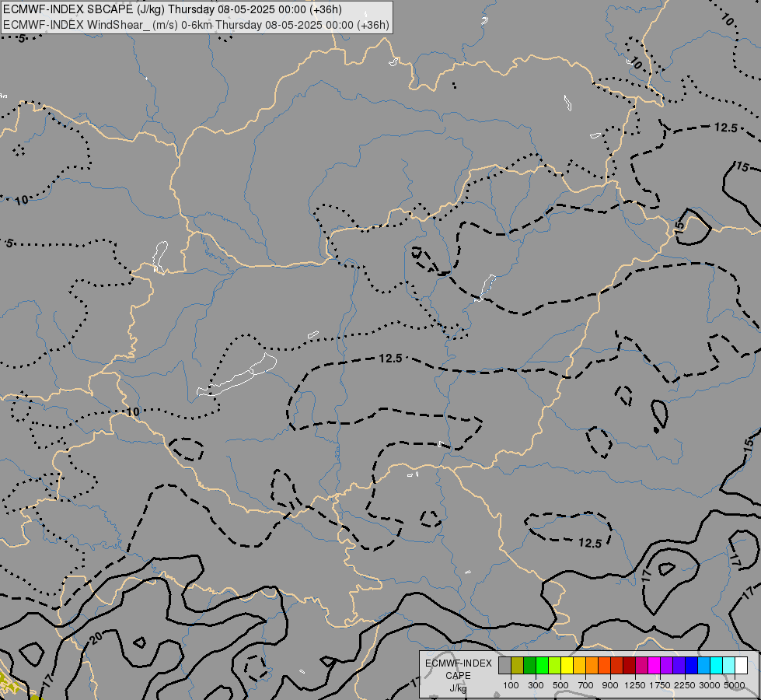This screenshot has height=700, width=761.
Task: Click the 3000 legend scale label
Action: [x=710, y=685]
